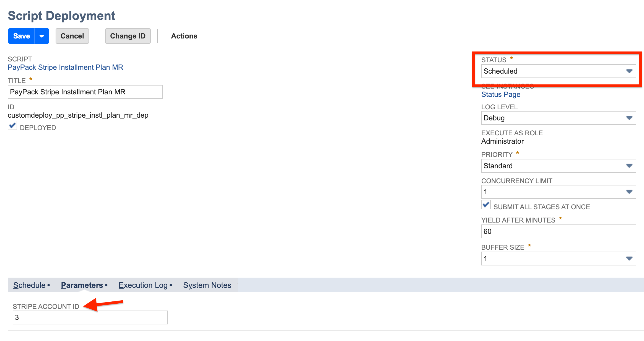This screenshot has width=644, height=341.
Task: Uncheck the Deployed checkbox
Action: tap(12, 126)
